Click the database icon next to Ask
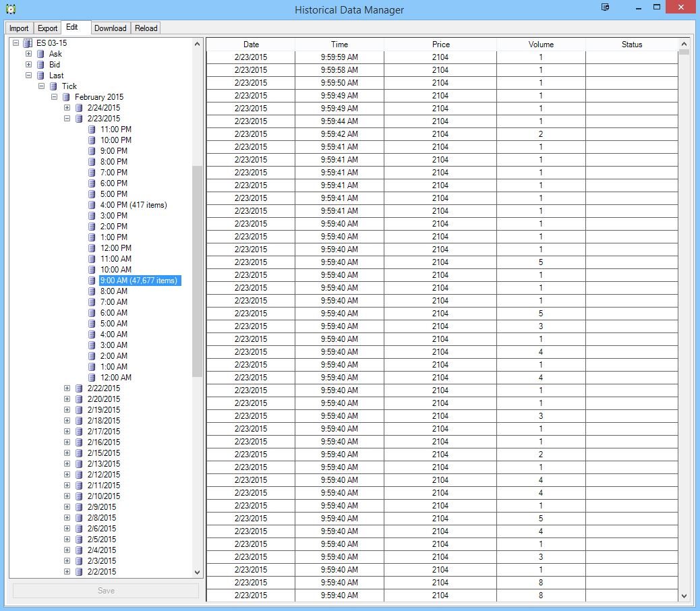The width and height of the screenshot is (700, 611). tap(40, 54)
